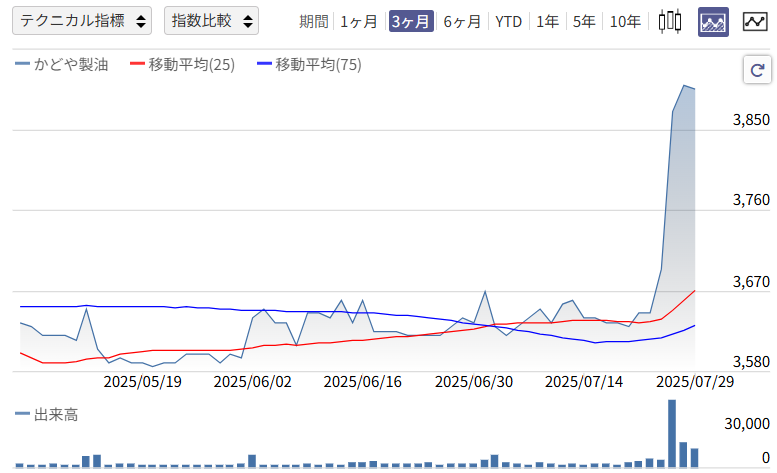Select the 1年 period tab
Viewport: 777px width, 473px height.
pyautogui.click(x=548, y=22)
